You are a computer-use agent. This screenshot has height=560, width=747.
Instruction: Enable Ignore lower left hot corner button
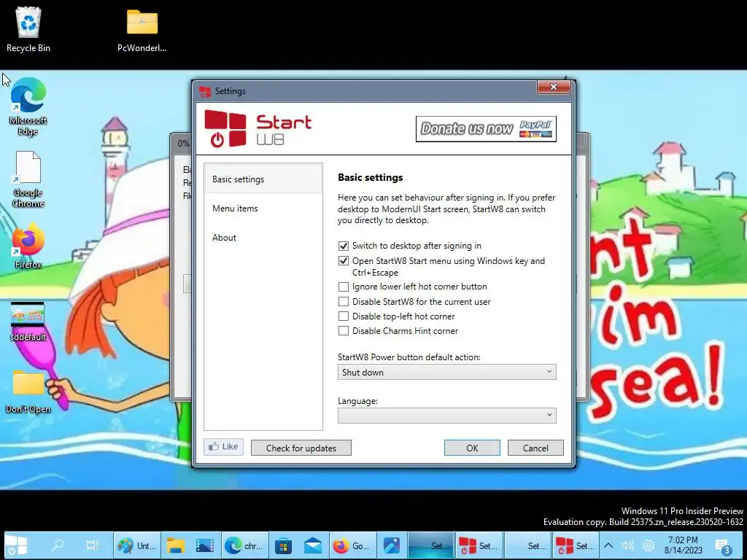tap(343, 287)
